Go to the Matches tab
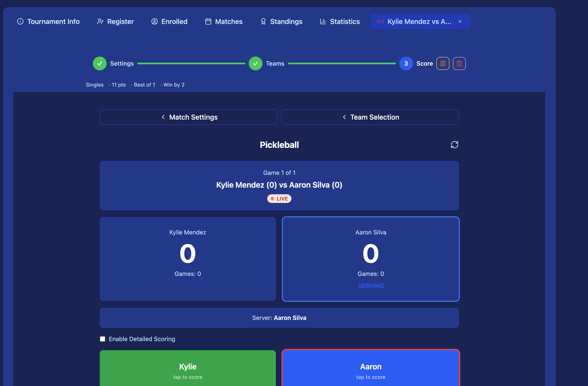 pos(224,22)
